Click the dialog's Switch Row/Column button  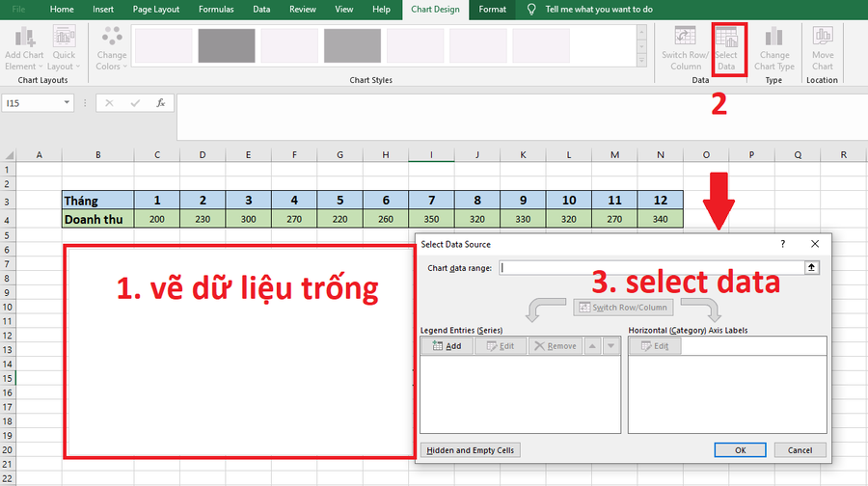pyautogui.click(x=623, y=308)
